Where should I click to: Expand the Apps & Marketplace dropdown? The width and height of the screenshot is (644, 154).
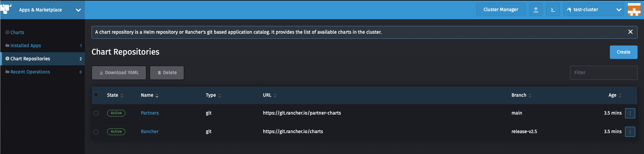pos(78,10)
